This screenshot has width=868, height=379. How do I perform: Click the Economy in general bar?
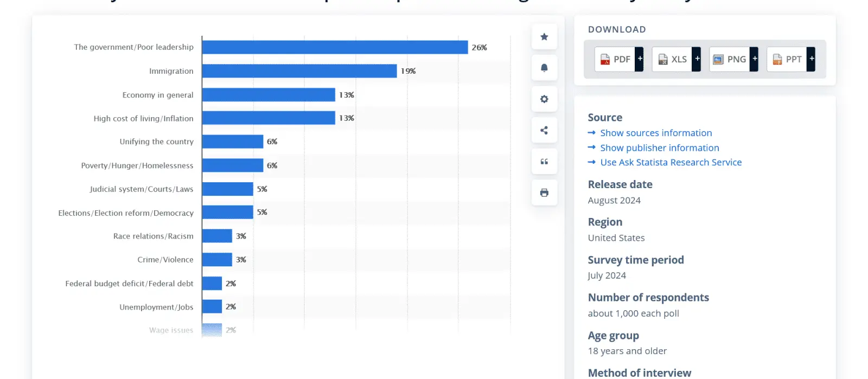pos(269,95)
